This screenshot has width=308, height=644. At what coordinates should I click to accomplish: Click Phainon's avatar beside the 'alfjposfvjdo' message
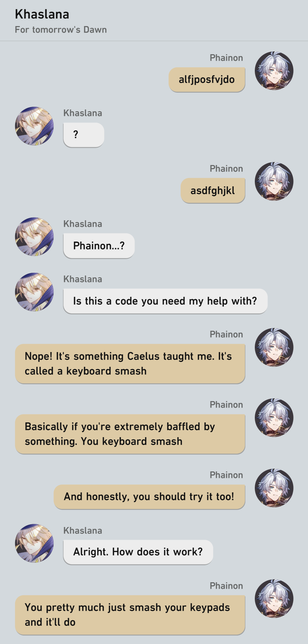coord(274,71)
